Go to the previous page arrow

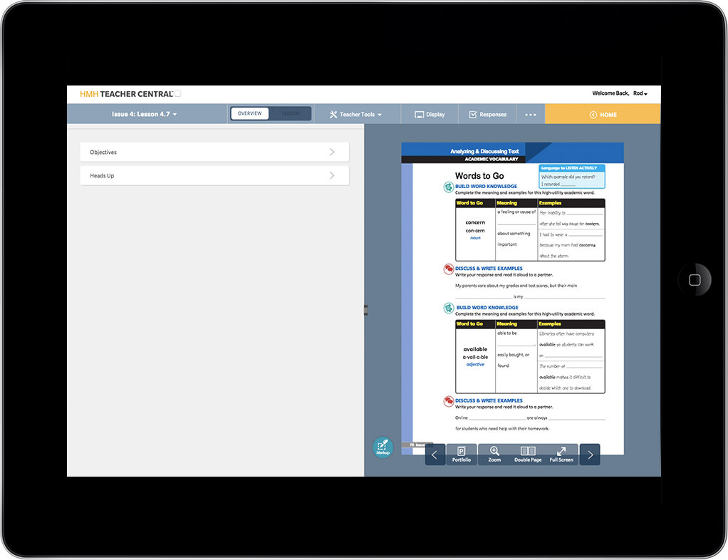point(435,455)
